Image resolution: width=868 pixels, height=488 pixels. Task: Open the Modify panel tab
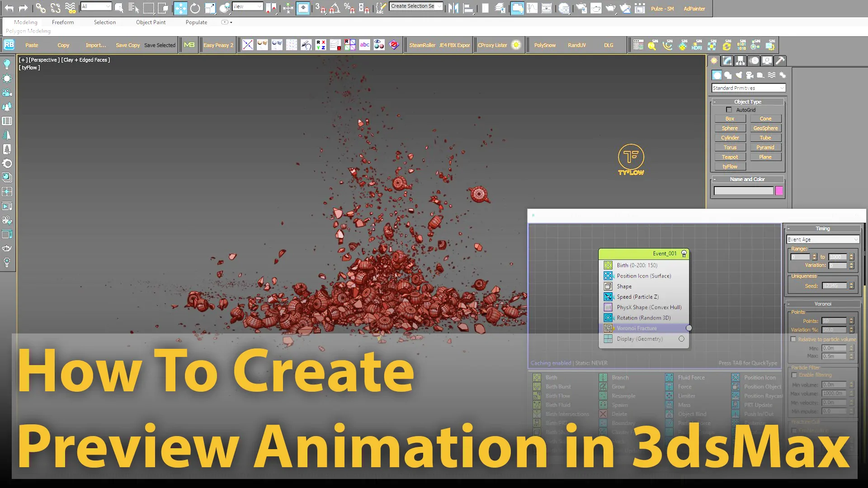coord(727,61)
